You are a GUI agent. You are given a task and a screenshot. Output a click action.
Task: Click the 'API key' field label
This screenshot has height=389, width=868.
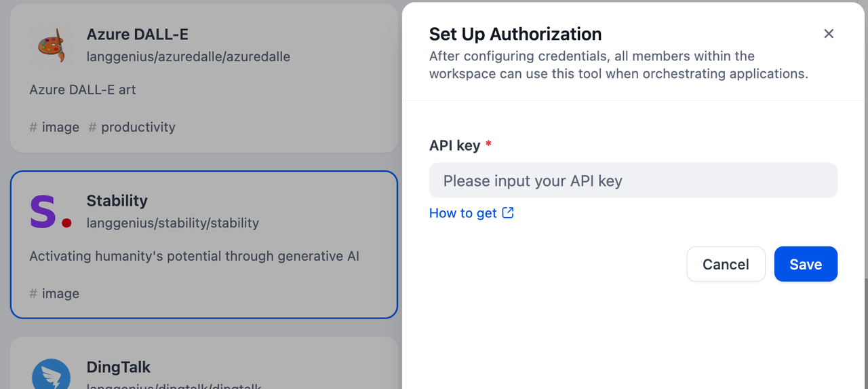tap(454, 145)
